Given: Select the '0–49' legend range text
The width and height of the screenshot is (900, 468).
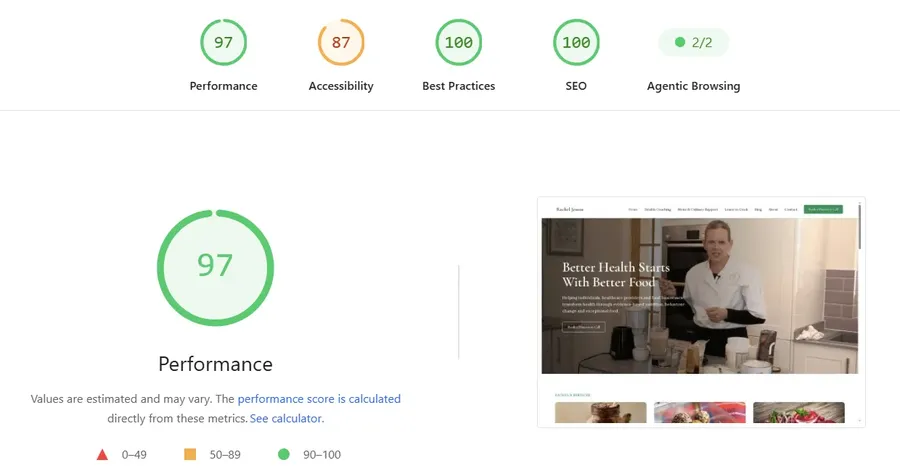Looking at the screenshot, I should pyautogui.click(x=134, y=455).
